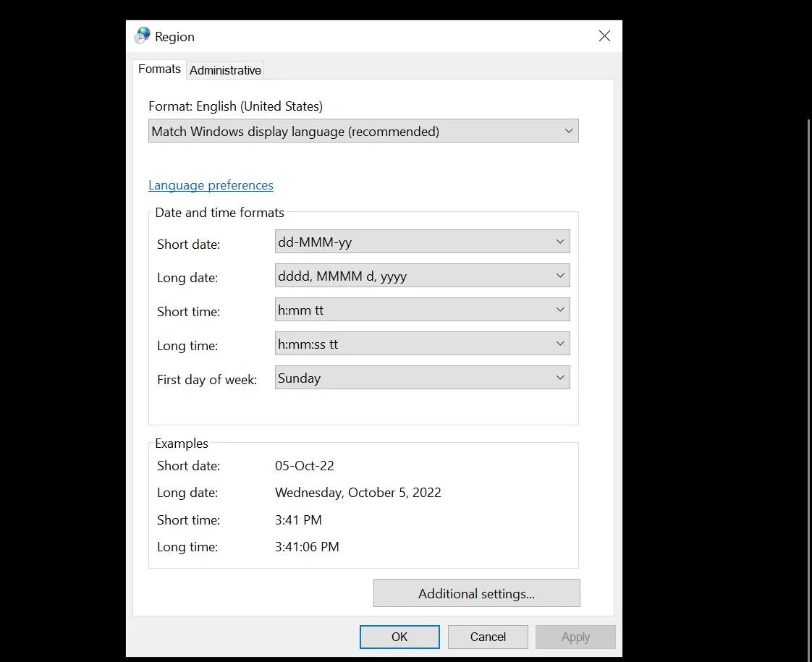Select example long date Wednesday, October 5, 2022

(358, 493)
